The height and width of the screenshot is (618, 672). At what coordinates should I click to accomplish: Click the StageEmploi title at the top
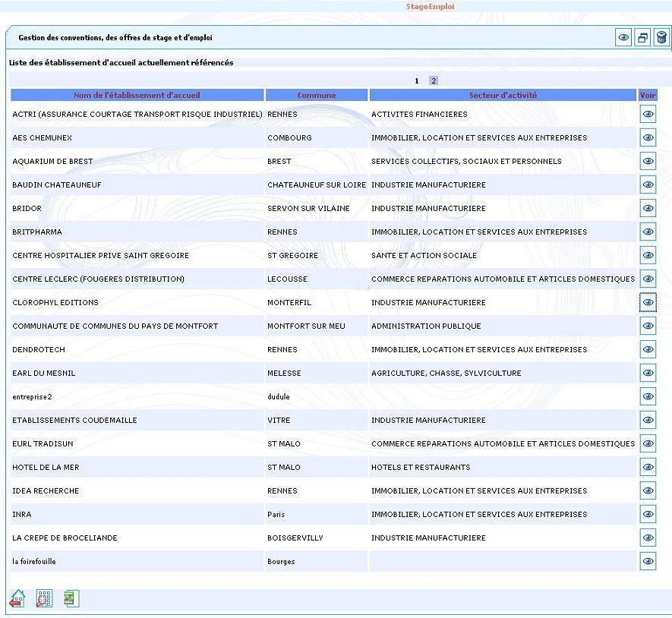point(431,7)
